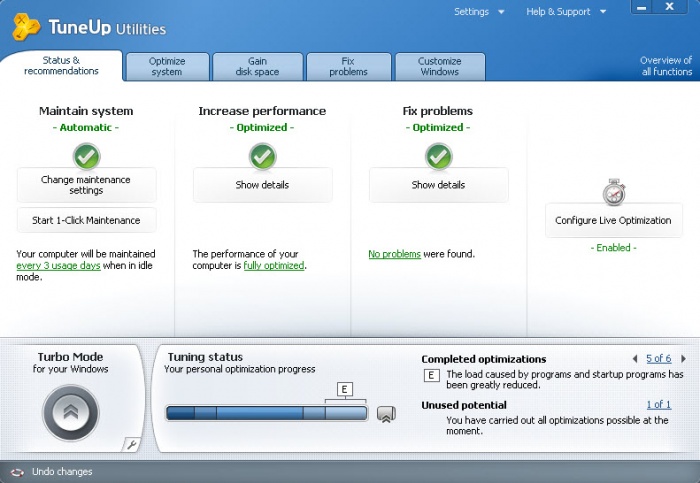This screenshot has width=700, height=483.
Task: Click the 'No problems' link
Action: click(x=395, y=254)
